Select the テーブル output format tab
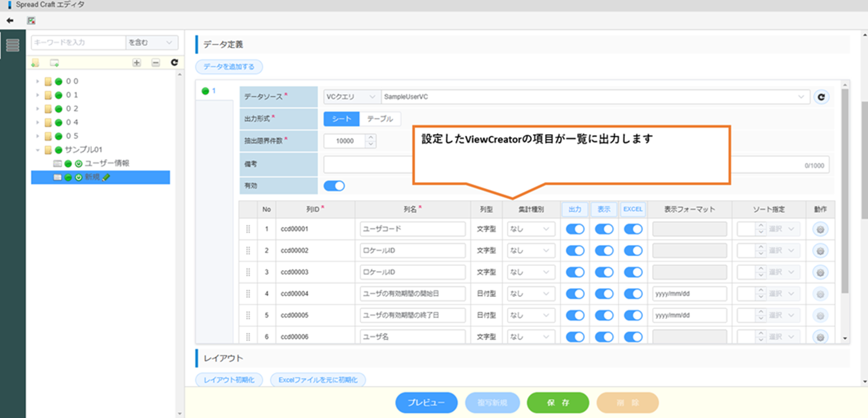The width and height of the screenshot is (868, 418). 380,119
